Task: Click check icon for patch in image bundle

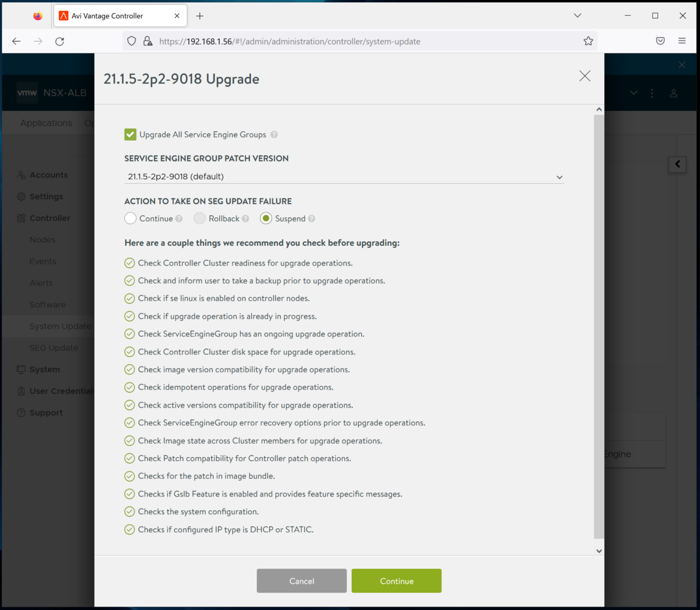Action: 129,476
